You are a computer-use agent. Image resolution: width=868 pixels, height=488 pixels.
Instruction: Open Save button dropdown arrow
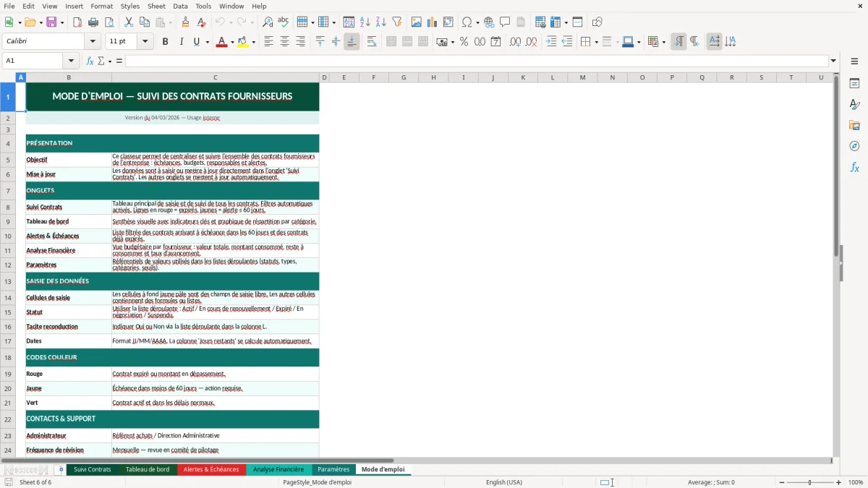(61, 22)
